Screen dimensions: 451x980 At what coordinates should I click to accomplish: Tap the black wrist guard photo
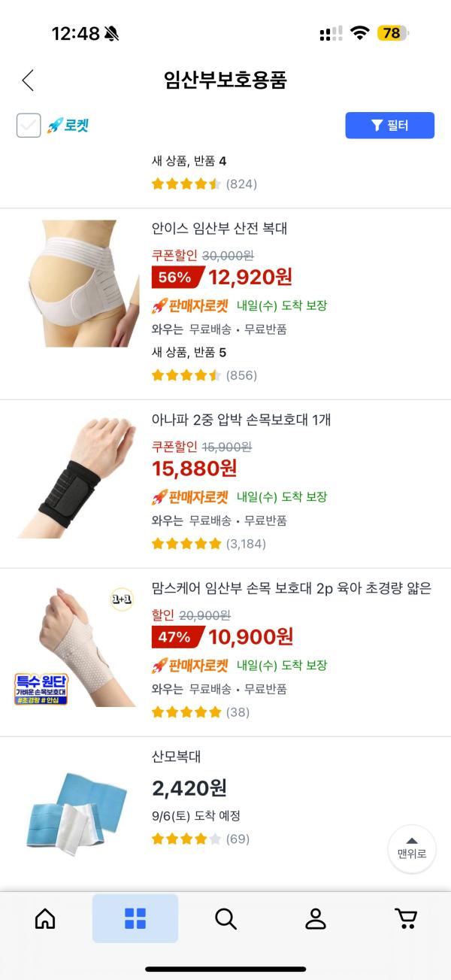click(x=77, y=475)
